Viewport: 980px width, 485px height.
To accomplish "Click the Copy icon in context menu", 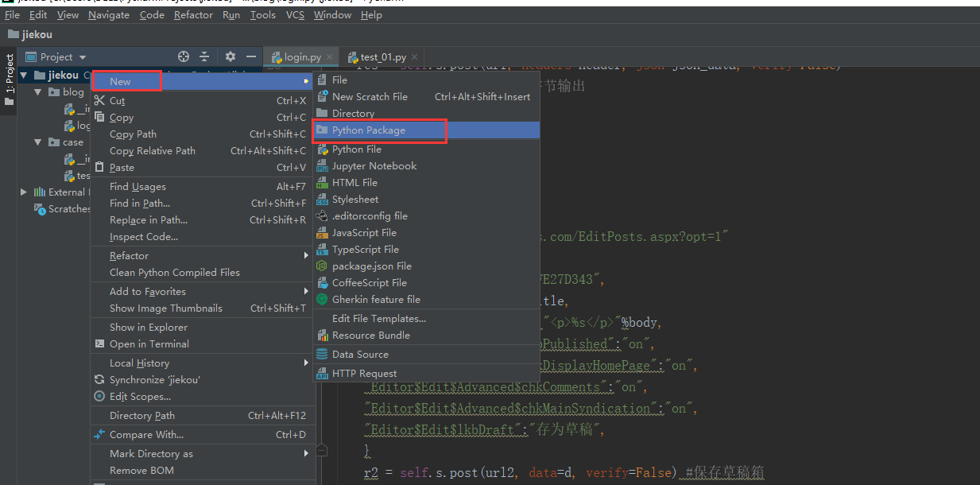I will [x=99, y=118].
